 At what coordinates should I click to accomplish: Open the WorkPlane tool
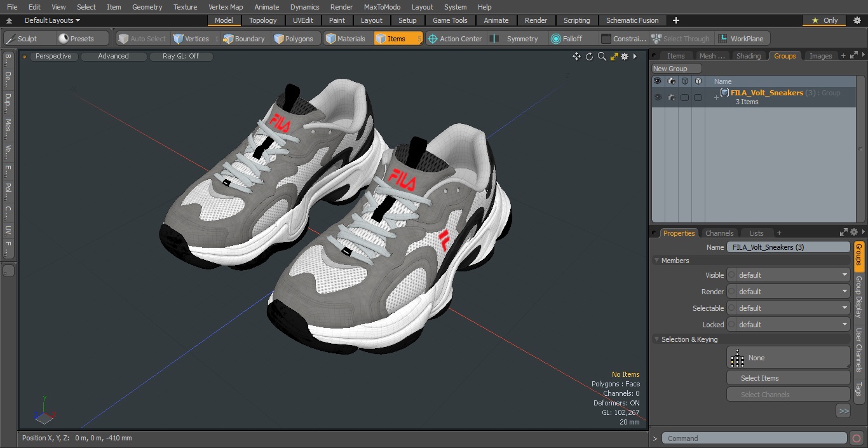743,39
